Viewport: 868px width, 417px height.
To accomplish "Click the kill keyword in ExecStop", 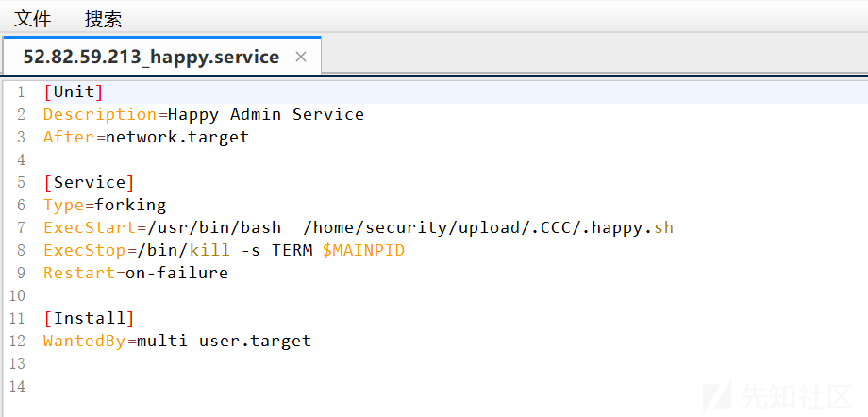I will tap(209, 250).
